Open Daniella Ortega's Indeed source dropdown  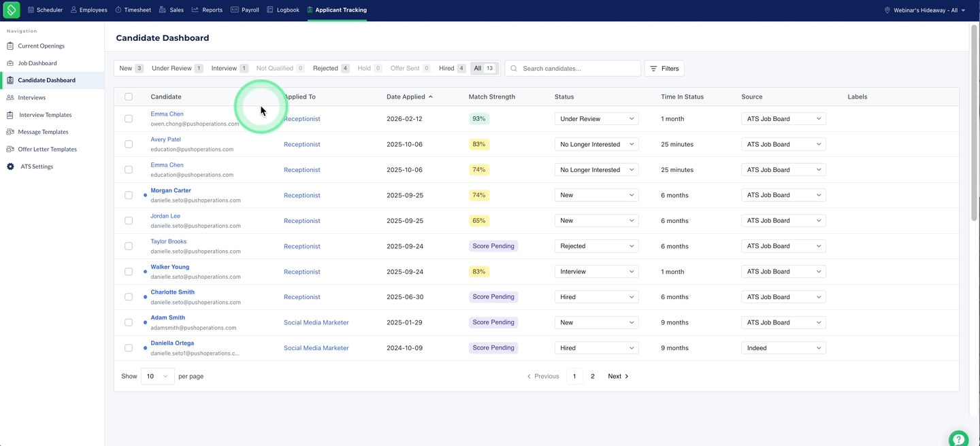[x=783, y=348]
